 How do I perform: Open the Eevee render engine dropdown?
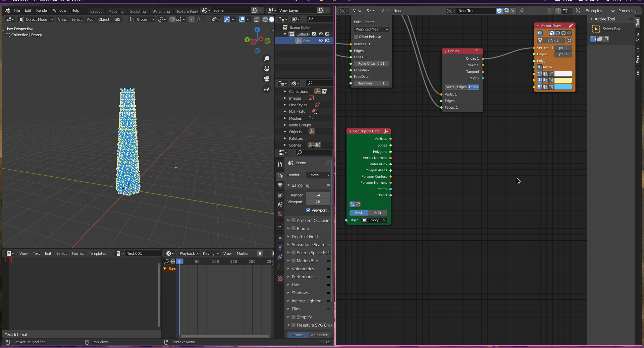coord(318,175)
